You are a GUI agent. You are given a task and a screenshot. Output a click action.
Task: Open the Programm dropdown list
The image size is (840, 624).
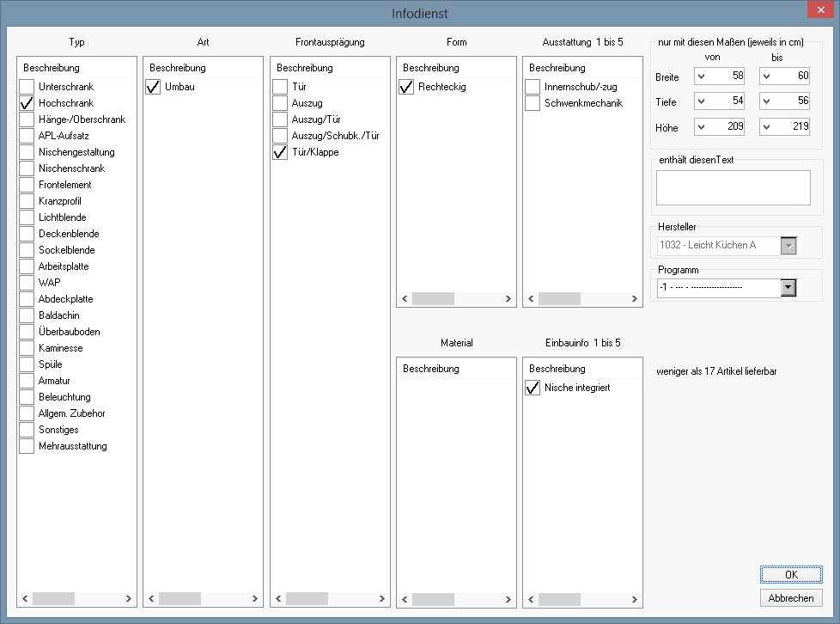[x=788, y=287]
